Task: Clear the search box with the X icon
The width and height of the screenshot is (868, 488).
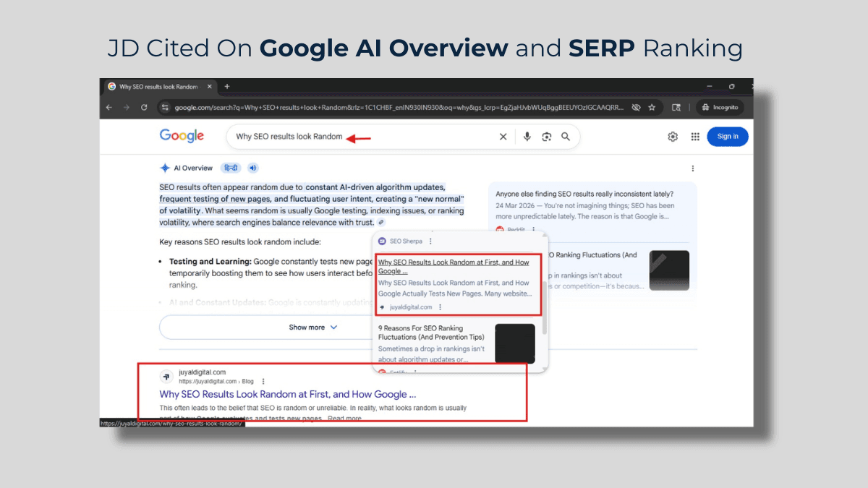Action: click(503, 137)
